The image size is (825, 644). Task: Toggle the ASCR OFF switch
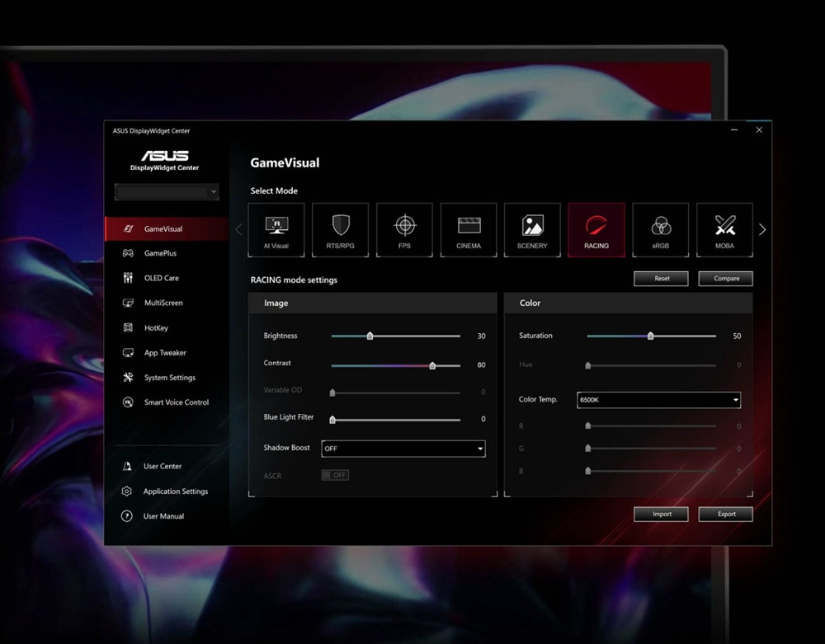coord(335,475)
